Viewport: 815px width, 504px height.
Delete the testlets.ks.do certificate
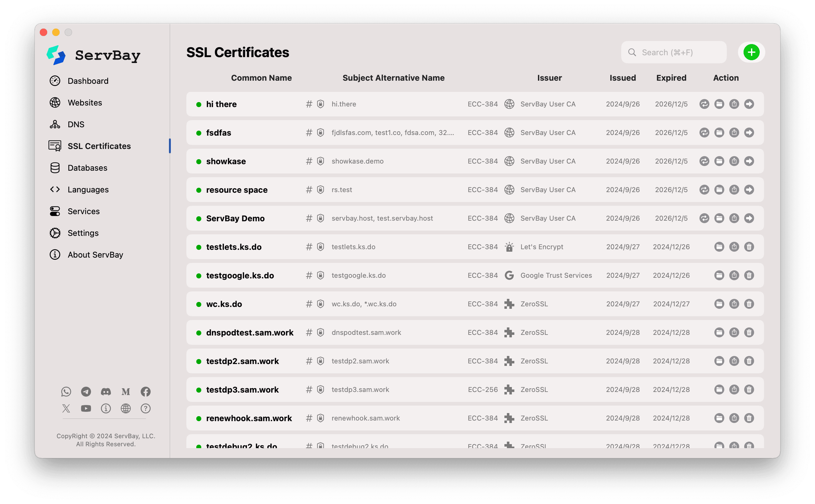[x=749, y=247]
